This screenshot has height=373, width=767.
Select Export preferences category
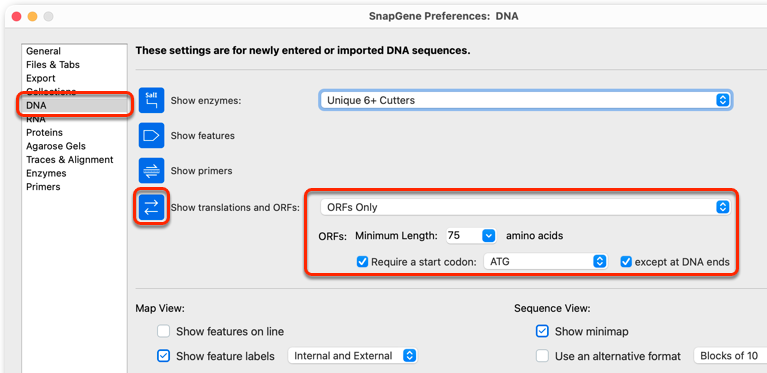point(74,78)
